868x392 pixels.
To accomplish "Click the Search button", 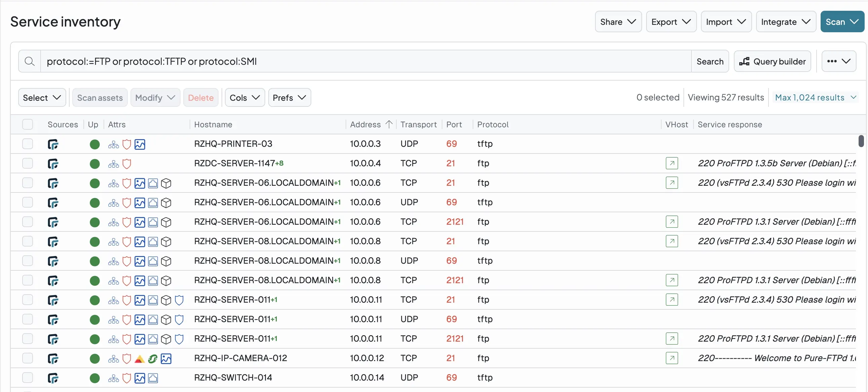I will tap(710, 61).
